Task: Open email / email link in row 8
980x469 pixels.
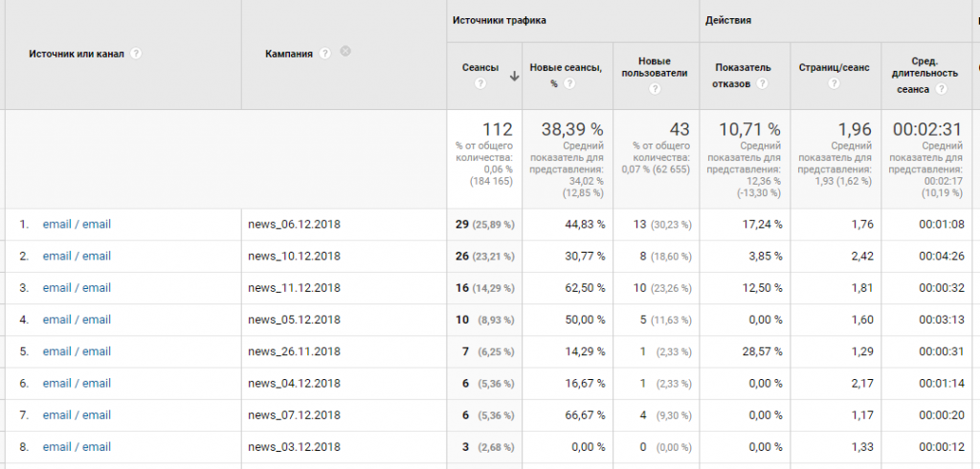Action: (x=77, y=447)
